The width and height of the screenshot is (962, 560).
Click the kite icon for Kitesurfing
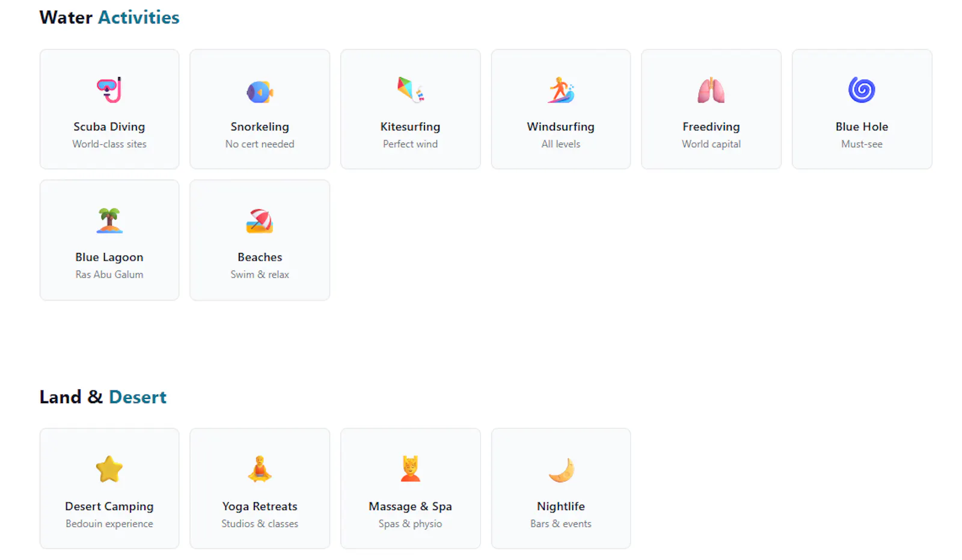click(411, 90)
